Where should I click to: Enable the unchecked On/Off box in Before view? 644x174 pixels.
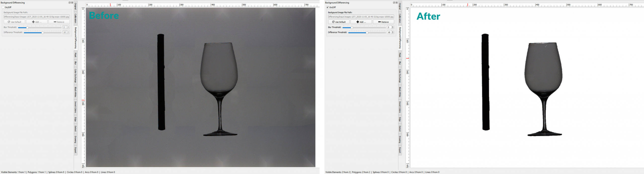tap(3, 8)
